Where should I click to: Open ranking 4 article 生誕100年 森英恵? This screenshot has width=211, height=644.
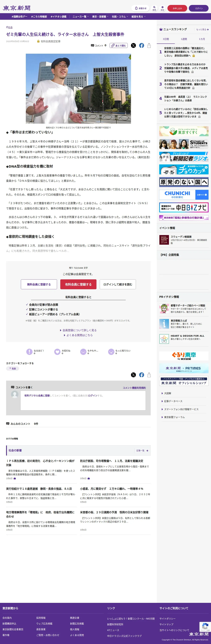coord(186,98)
